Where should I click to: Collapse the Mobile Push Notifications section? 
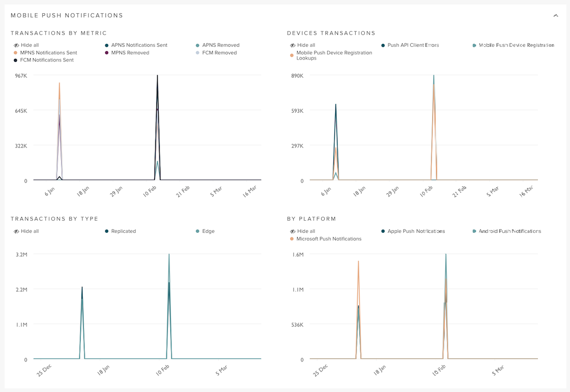tap(555, 16)
